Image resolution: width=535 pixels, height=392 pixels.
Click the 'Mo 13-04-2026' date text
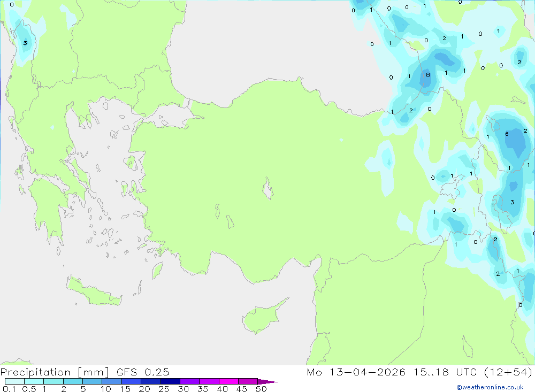[356, 372]
